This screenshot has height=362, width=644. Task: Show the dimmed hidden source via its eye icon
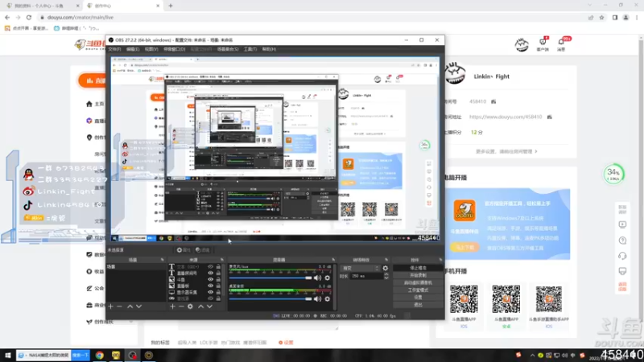(x=210, y=298)
